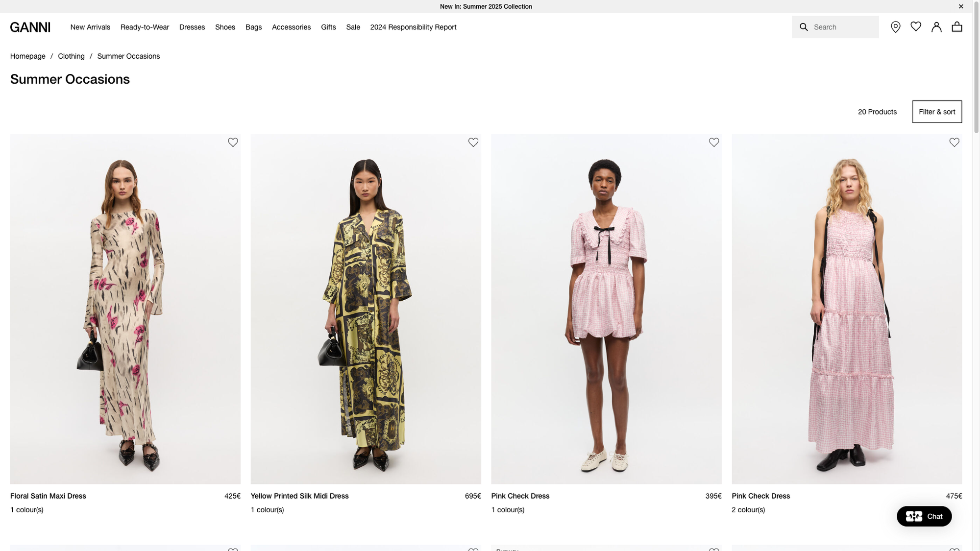The image size is (980, 551).
Task: Open the wishlist heart in the header
Action: coord(916,26)
